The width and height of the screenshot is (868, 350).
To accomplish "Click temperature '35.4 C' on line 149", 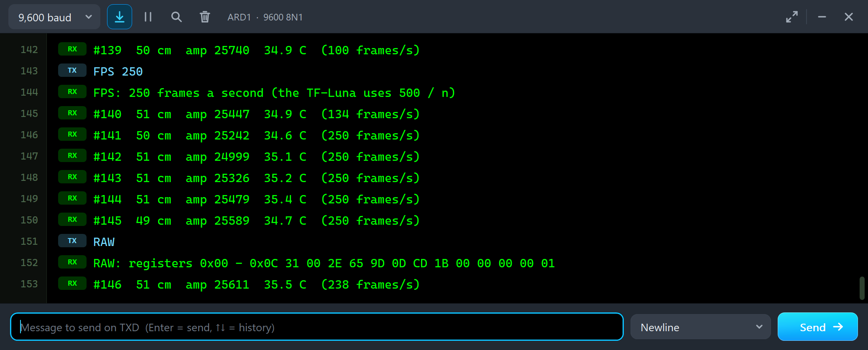I will point(285,199).
